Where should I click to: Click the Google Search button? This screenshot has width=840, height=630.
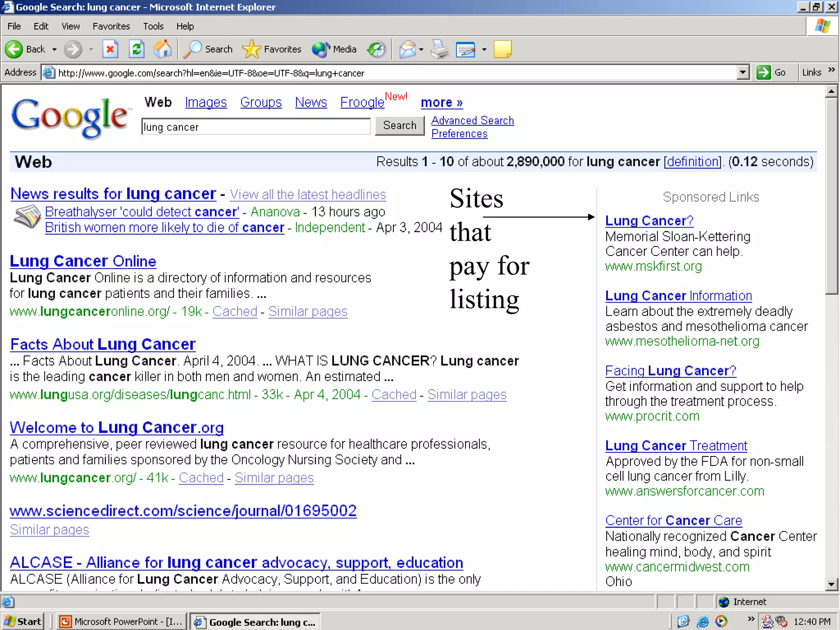399,126
